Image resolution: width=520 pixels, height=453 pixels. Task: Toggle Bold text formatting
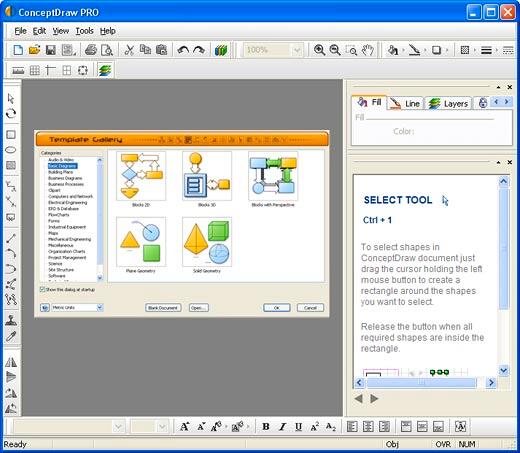coord(266,427)
